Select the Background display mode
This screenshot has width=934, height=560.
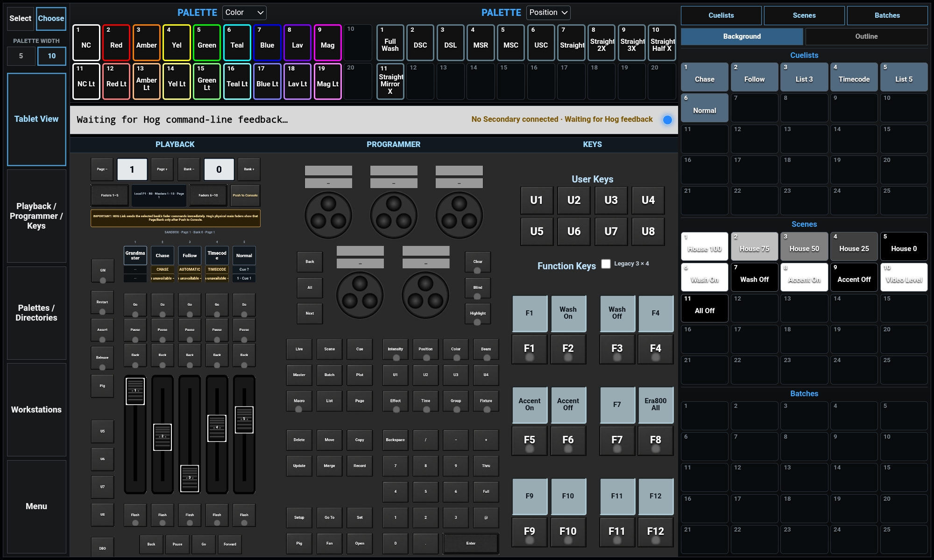point(742,36)
